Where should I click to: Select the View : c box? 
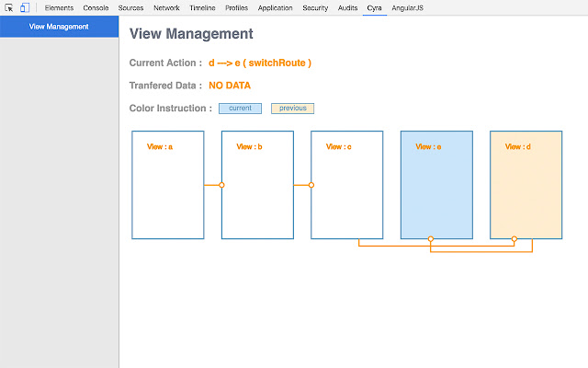[x=347, y=185]
